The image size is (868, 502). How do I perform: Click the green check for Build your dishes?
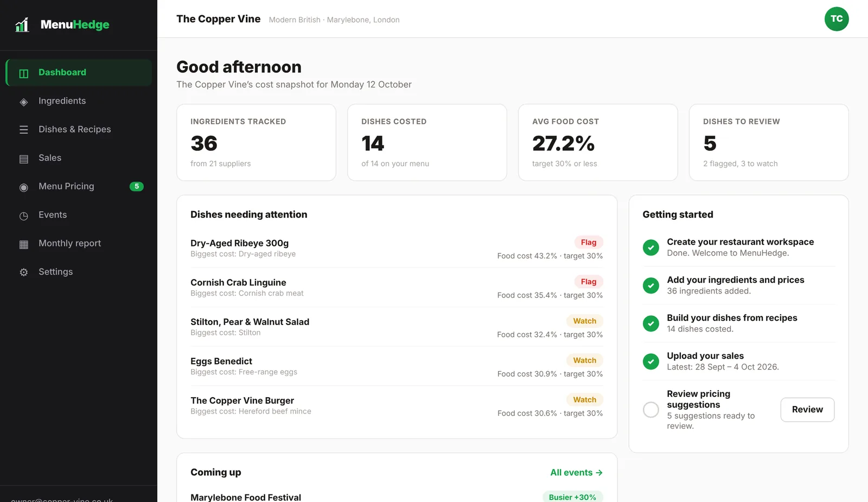point(651,323)
